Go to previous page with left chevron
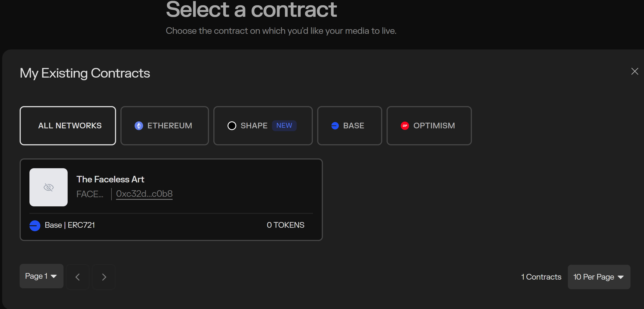 [x=78, y=277]
